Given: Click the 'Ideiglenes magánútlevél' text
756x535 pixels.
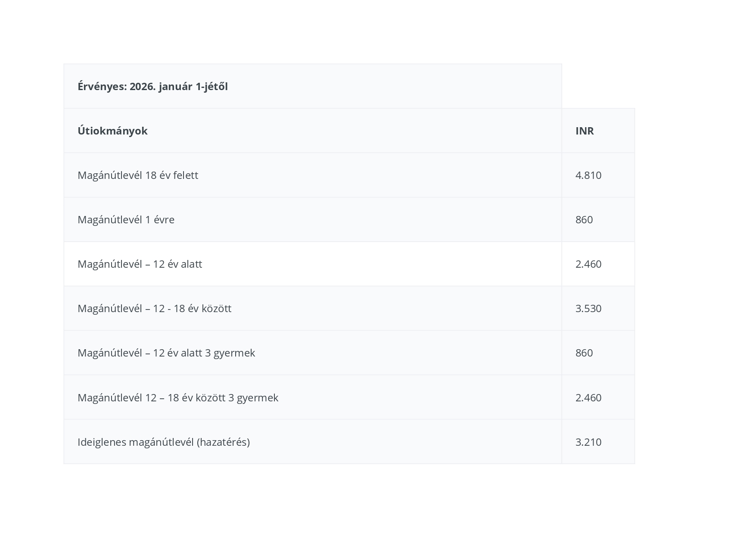Looking at the screenshot, I should [136, 442].
